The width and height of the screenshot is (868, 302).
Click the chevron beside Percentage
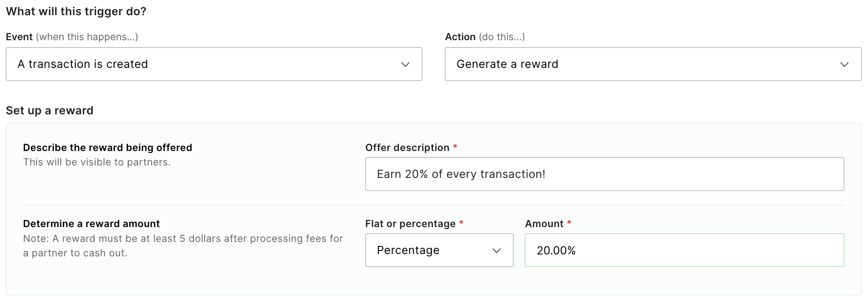496,250
